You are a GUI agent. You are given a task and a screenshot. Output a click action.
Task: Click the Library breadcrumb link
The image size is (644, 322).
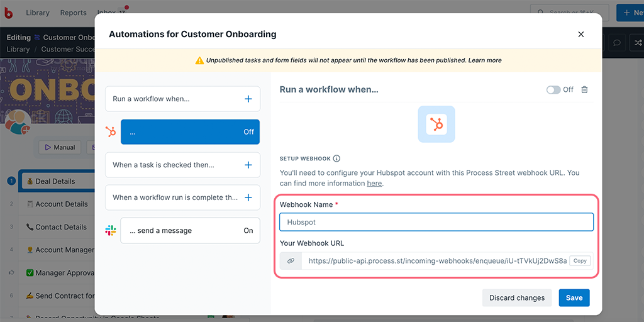pyautogui.click(x=18, y=49)
